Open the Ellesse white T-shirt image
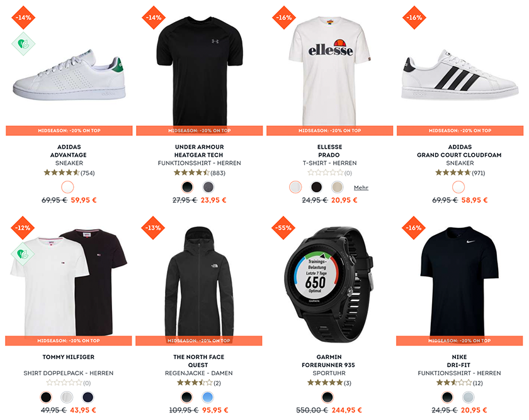Screen dimensions: 529x420 [329, 71]
